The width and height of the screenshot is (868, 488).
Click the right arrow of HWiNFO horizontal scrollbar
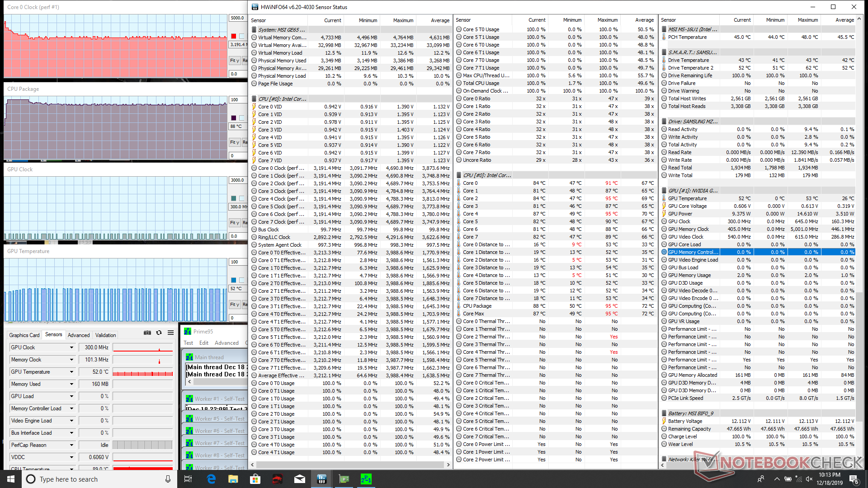click(448, 465)
